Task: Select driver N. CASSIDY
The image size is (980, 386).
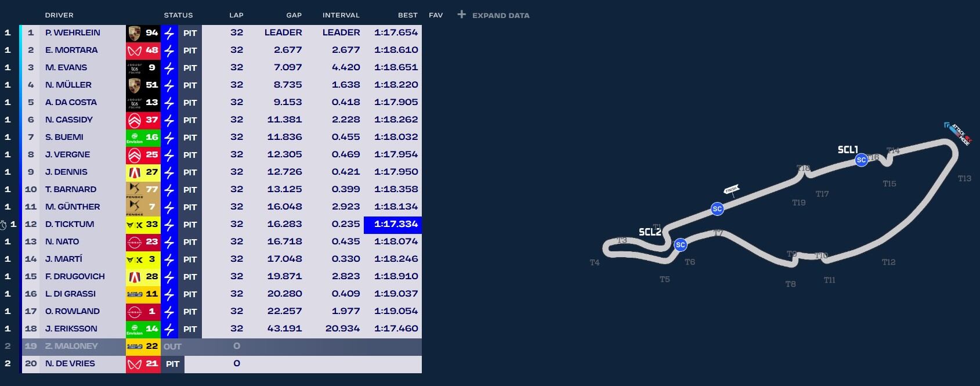Action: 69,120
